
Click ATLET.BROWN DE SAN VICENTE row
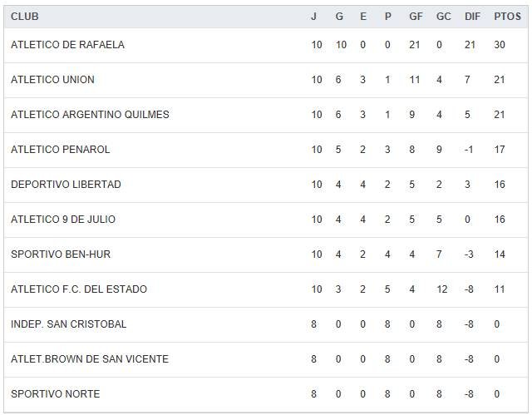click(x=90, y=359)
